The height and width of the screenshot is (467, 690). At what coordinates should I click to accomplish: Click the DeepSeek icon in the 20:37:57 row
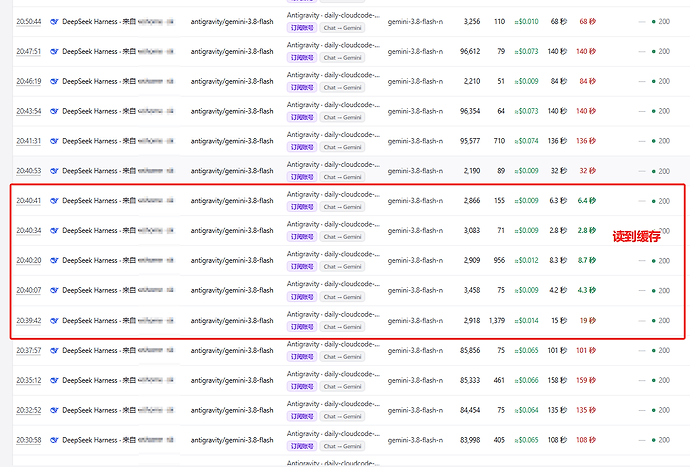[x=54, y=351]
